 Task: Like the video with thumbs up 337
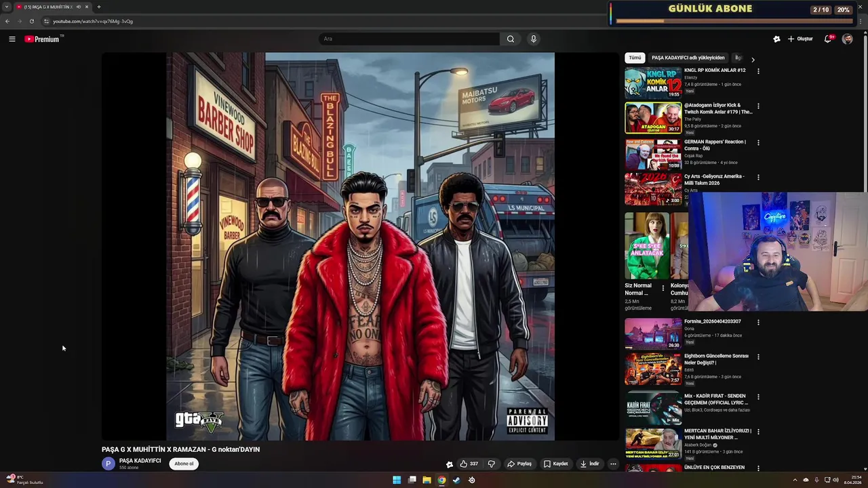pos(469,464)
